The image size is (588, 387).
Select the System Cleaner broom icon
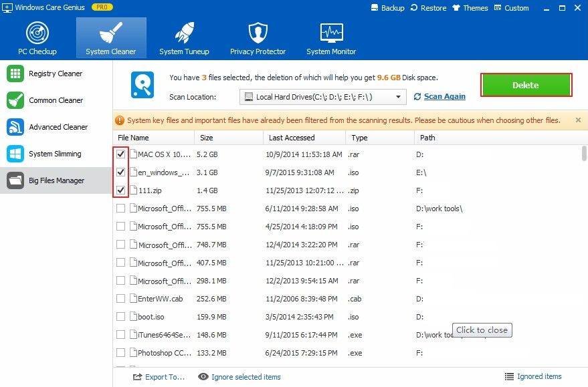coord(110,33)
